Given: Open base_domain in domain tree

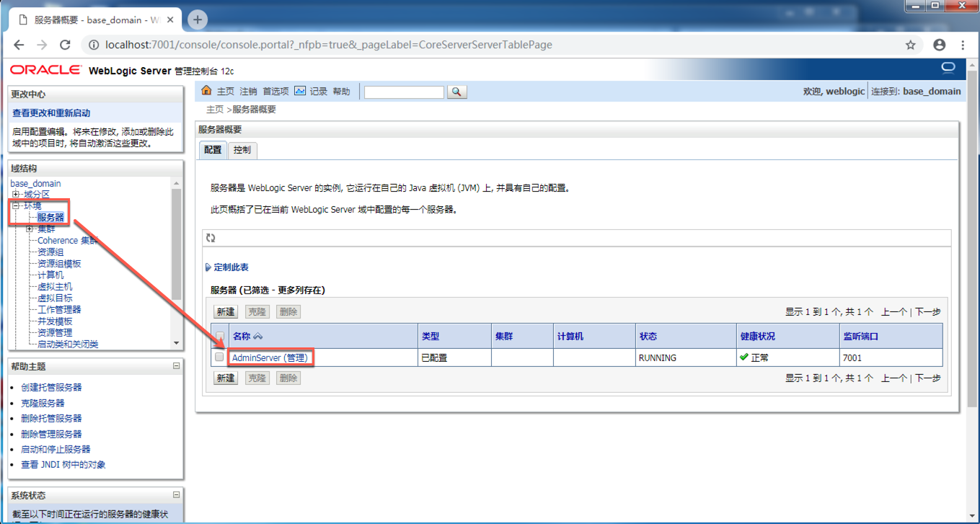Looking at the screenshot, I should 35,184.
